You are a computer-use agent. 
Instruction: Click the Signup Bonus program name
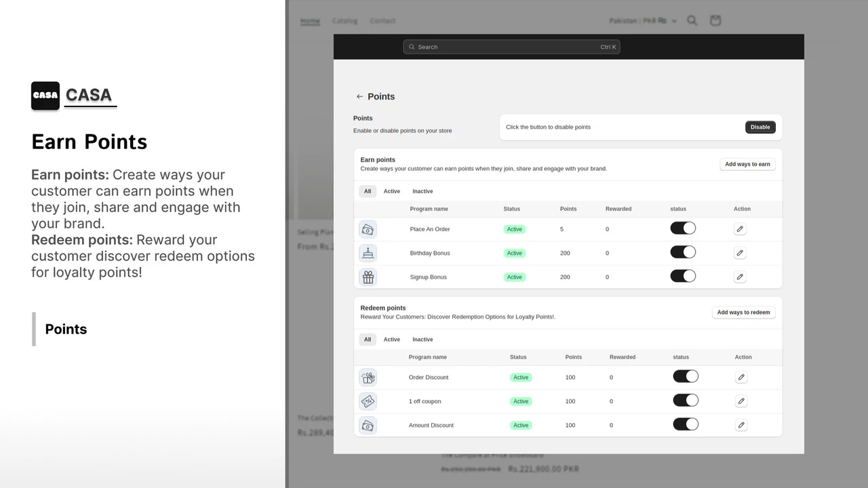tap(429, 277)
